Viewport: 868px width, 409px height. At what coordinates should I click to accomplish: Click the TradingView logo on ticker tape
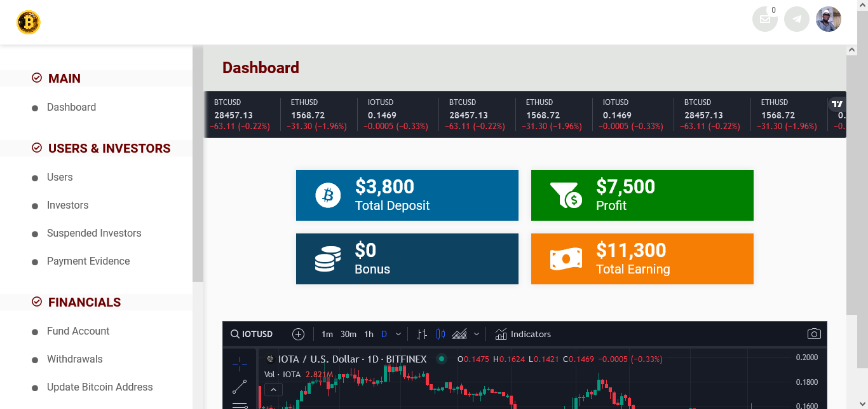coord(837,104)
